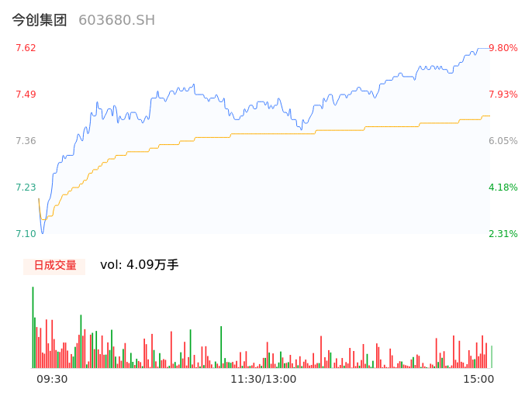This screenshot has height=406, width=532.
Task: Select the 7.93% percentage axis label
Action: click(x=503, y=95)
